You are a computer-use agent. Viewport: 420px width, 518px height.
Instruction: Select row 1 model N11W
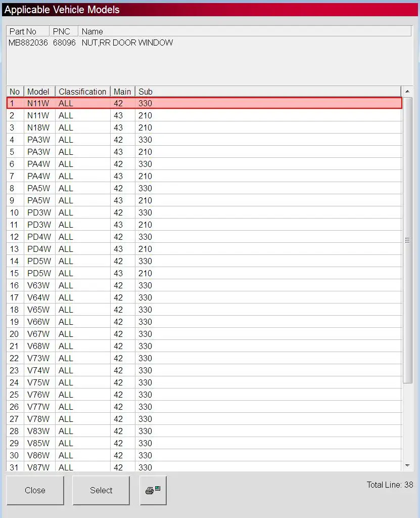[x=204, y=103]
